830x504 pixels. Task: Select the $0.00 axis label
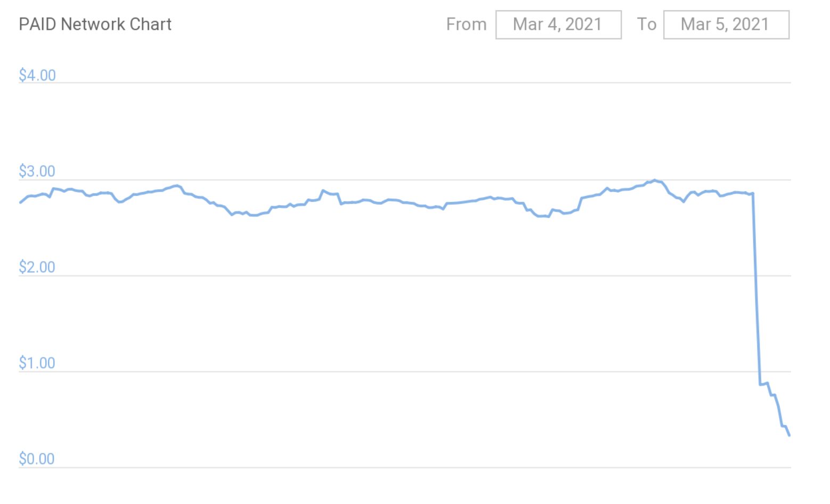pos(37,459)
